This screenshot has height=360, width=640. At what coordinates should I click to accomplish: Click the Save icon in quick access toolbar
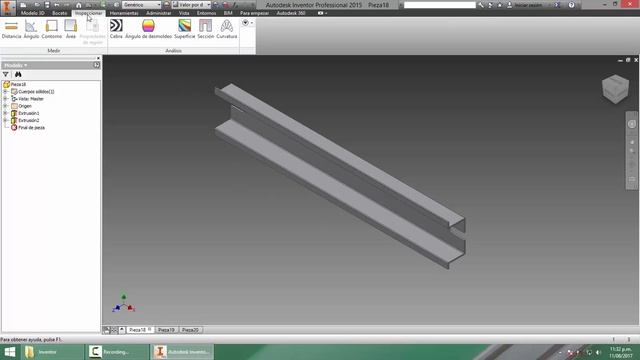coord(47,5)
